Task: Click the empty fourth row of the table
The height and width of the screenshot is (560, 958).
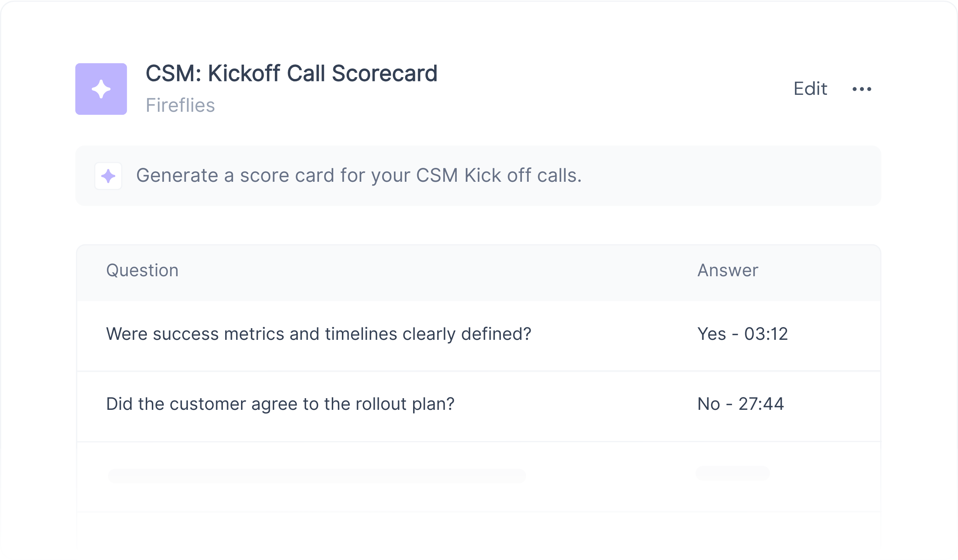Action: tap(478, 532)
